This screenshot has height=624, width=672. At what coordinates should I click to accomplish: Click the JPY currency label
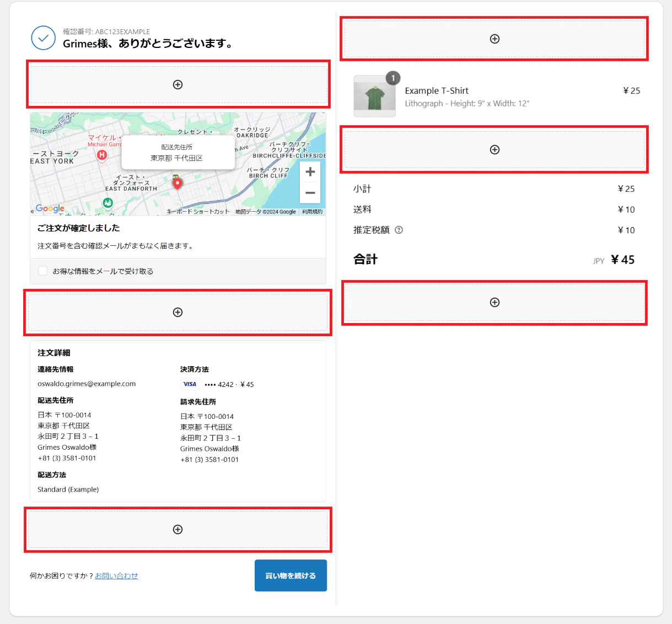pos(599,261)
